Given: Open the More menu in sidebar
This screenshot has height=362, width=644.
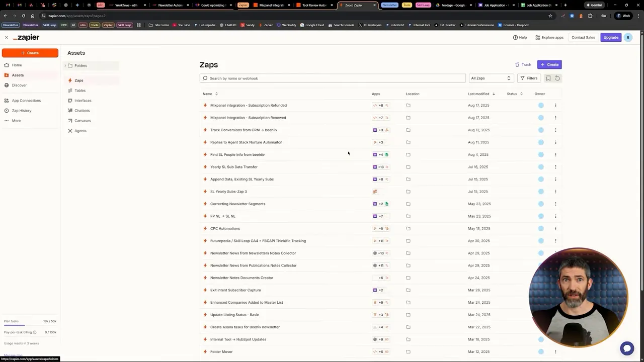Looking at the screenshot, I should (x=16, y=121).
